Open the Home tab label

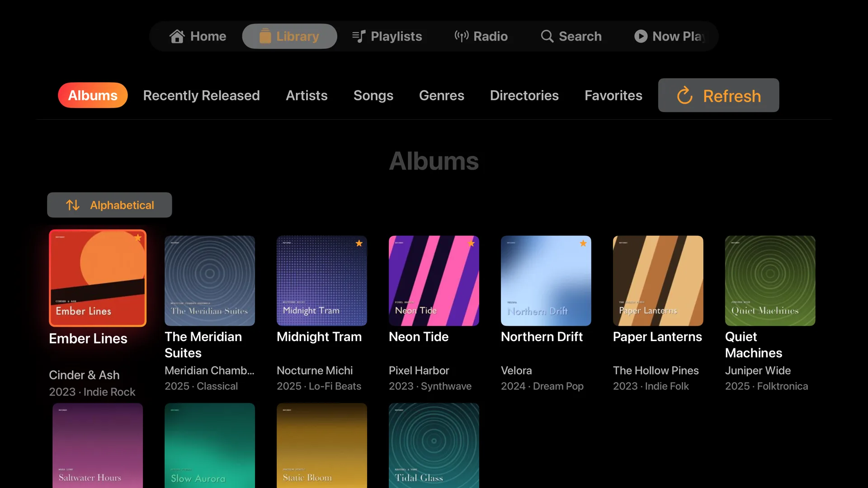(208, 36)
